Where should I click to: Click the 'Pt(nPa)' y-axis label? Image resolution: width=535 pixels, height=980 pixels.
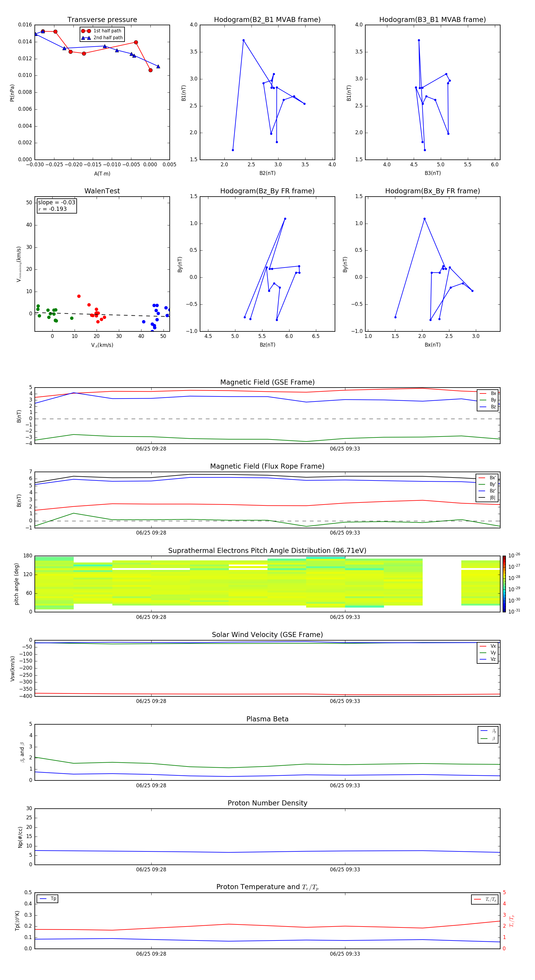click(x=12, y=92)
